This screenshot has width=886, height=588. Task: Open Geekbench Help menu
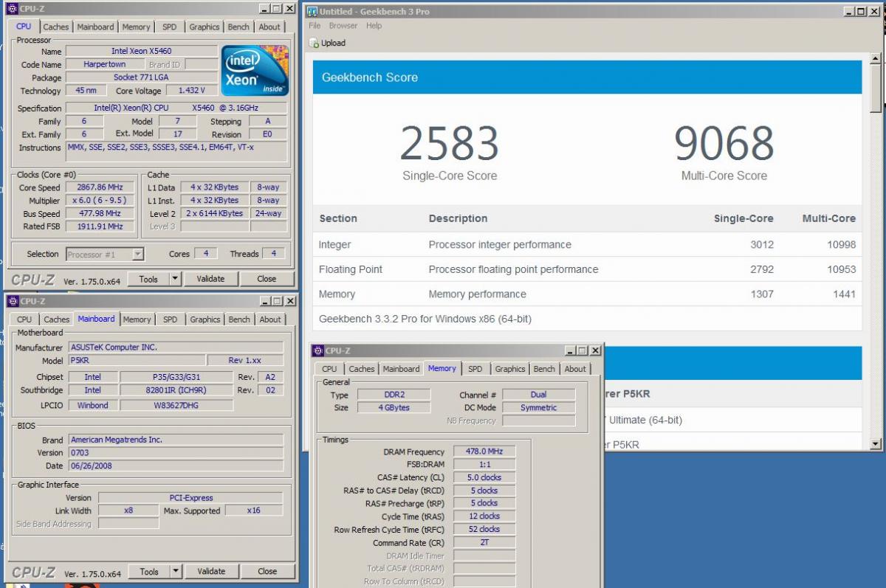(x=374, y=26)
